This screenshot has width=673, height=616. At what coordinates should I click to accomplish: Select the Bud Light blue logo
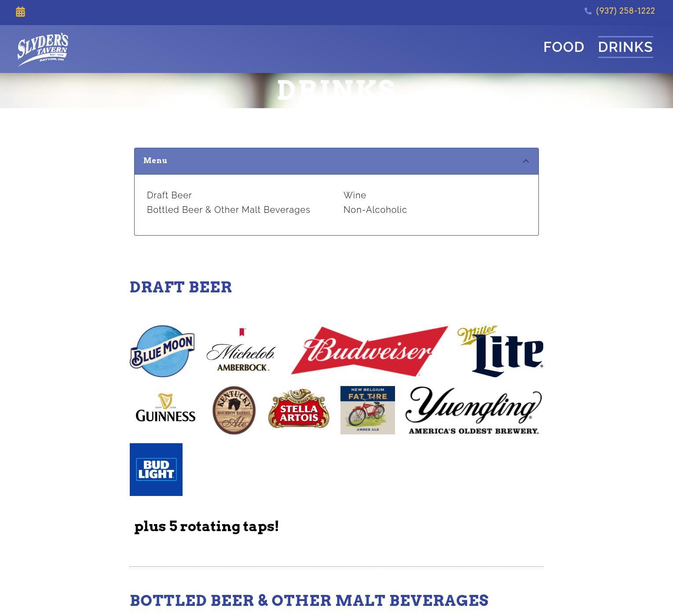pos(156,470)
